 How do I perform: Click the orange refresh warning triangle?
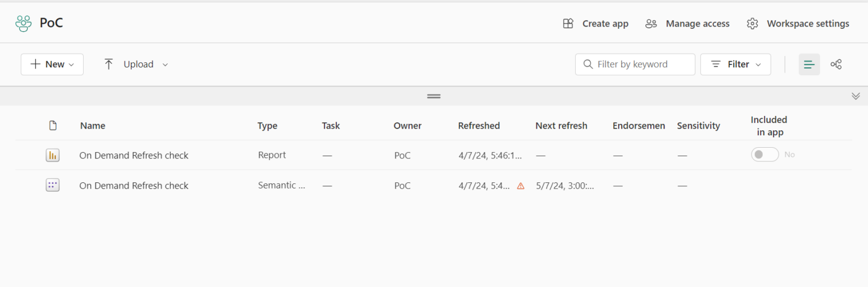click(x=520, y=186)
